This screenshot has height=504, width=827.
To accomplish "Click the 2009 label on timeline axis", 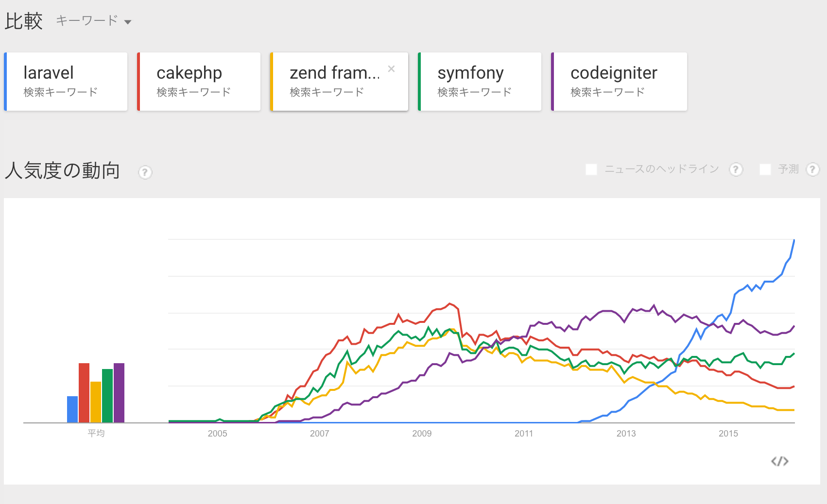I will coord(422,434).
